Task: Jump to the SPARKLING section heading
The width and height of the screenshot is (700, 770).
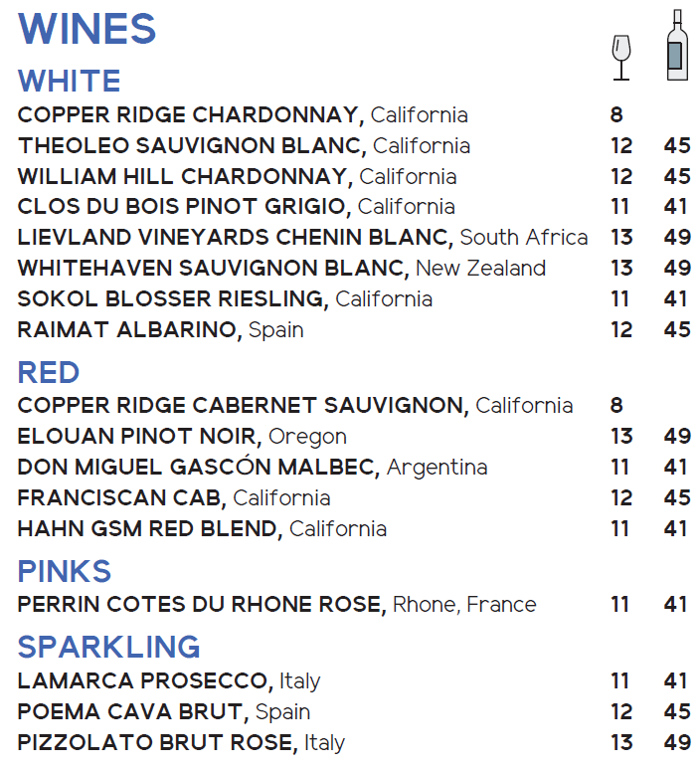Action: (x=108, y=647)
